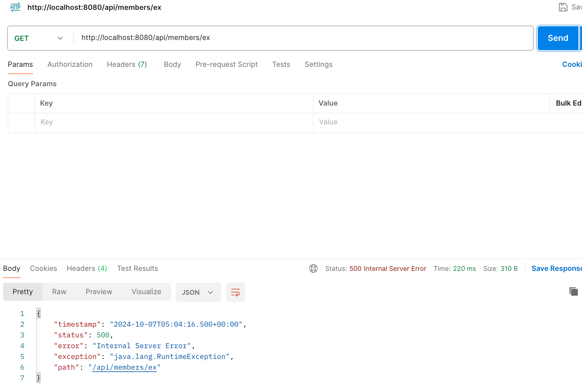Switch to the Authorization tab
The height and width of the screenshot is (392, 582).
pos(70,64)
